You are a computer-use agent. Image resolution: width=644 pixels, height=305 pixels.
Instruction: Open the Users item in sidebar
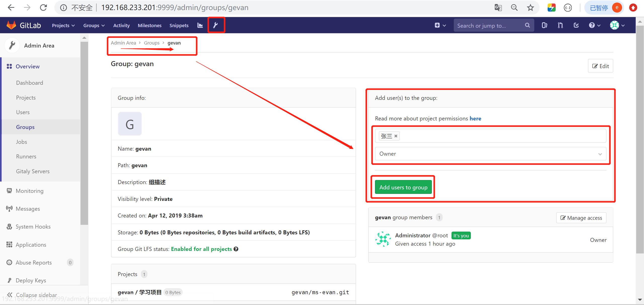tap(23, 112)
